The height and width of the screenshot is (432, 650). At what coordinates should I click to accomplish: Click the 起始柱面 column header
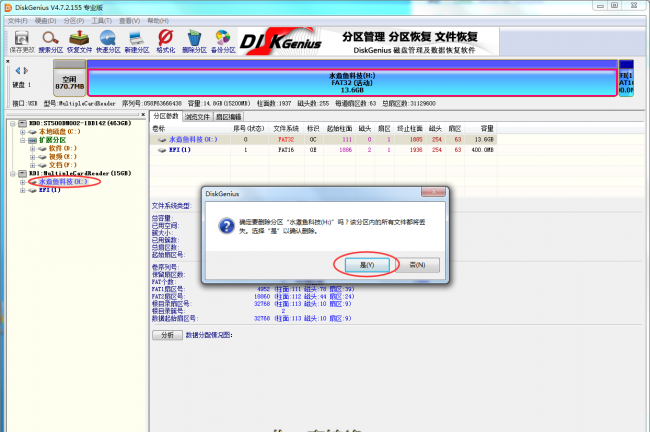click(339, 129)
